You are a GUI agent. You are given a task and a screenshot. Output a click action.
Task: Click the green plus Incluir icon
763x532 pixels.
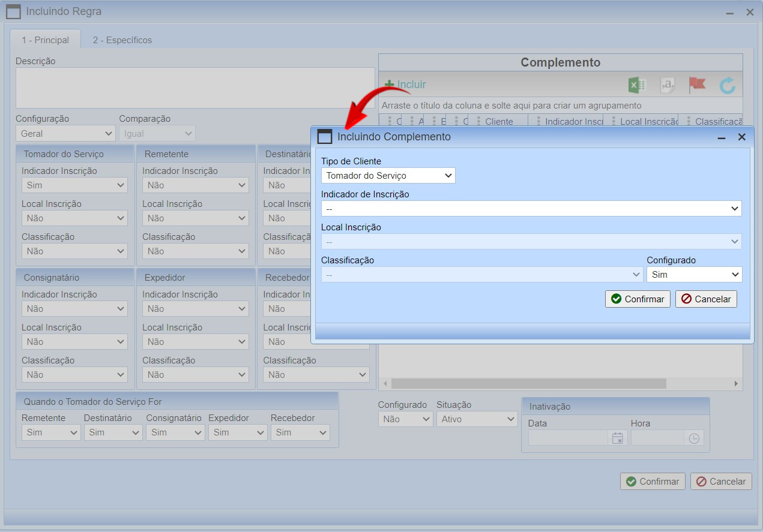390,85
